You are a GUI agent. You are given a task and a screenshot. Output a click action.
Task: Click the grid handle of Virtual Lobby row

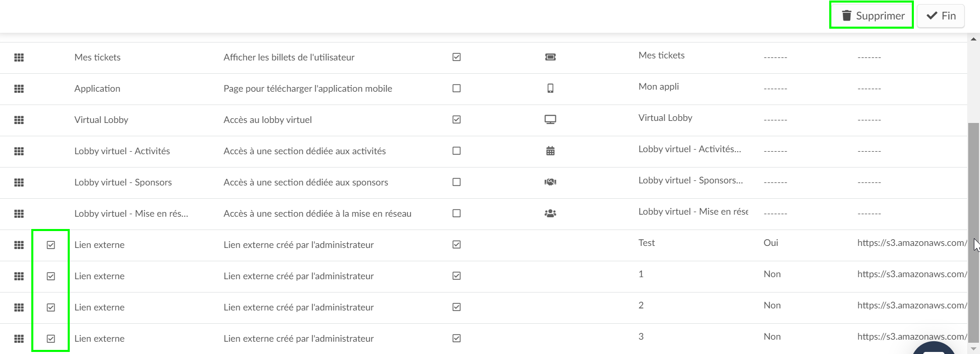(19, 120)
